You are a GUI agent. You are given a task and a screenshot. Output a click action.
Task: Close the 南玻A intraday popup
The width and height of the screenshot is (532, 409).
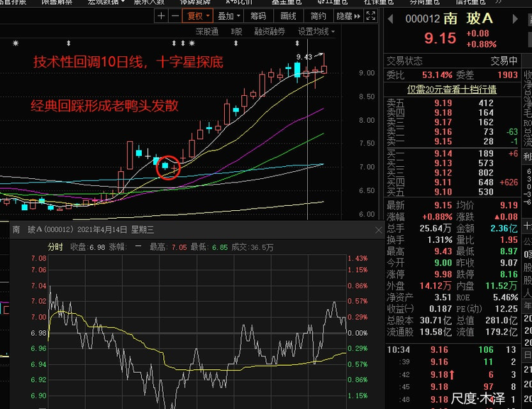pyautogui.click(x=379, y=230)
